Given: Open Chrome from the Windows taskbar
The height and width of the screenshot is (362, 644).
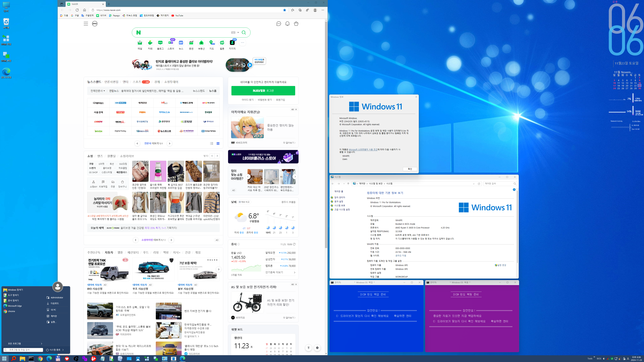Looking at the screenshot, I should click(x=40, y=359).
